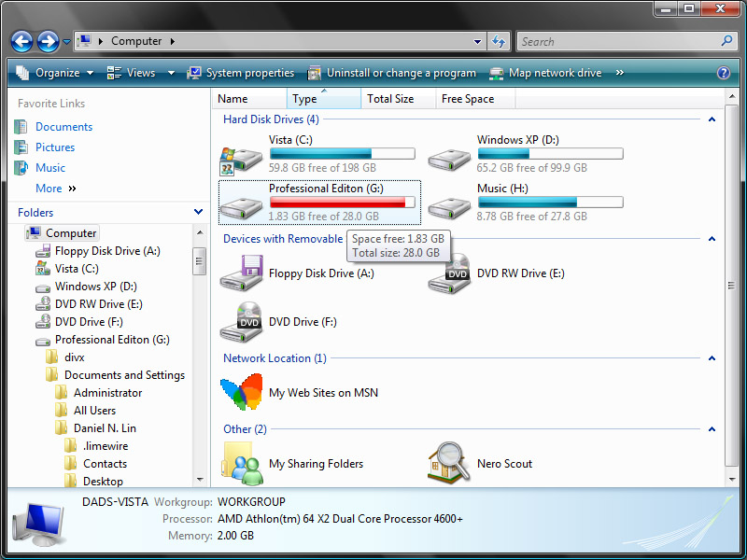747x560 pixels.
Task: Collapse the Devices with Removable Storage group
Action: point(712,239)
